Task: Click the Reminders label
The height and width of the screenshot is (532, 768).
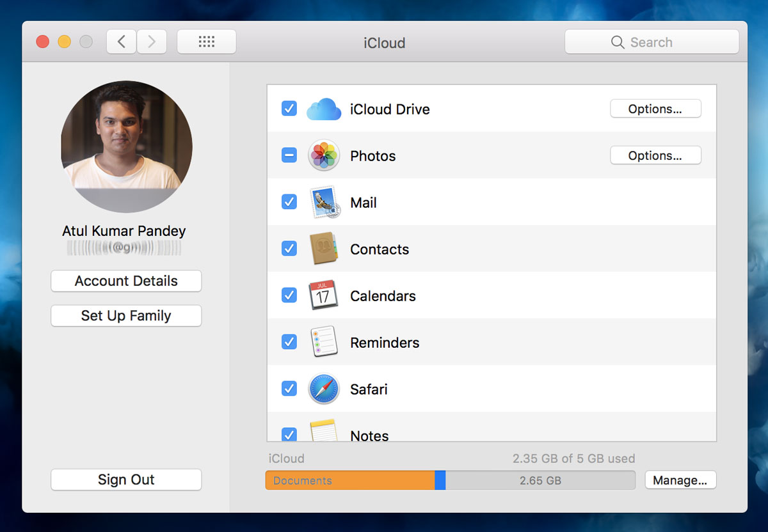Action: (385, 343)
